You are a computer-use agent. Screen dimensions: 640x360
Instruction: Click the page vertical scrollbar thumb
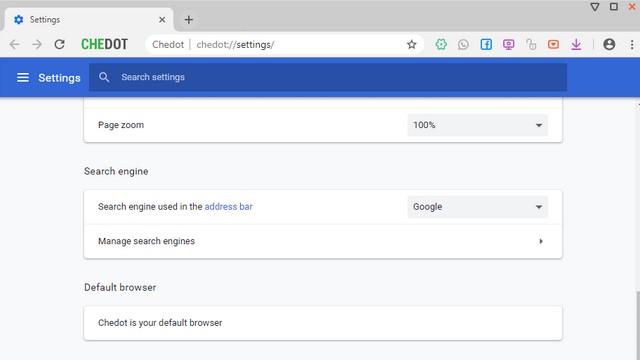pos(638,325)
